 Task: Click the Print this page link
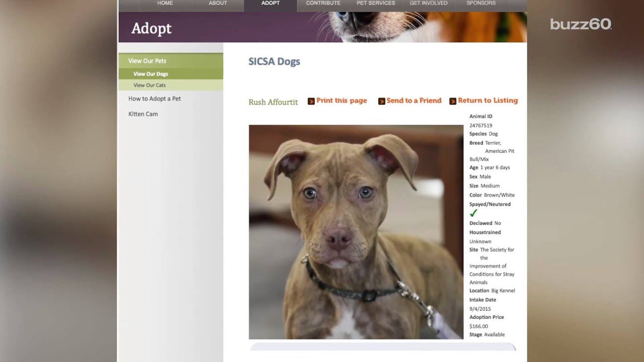[x=342, y=101]
